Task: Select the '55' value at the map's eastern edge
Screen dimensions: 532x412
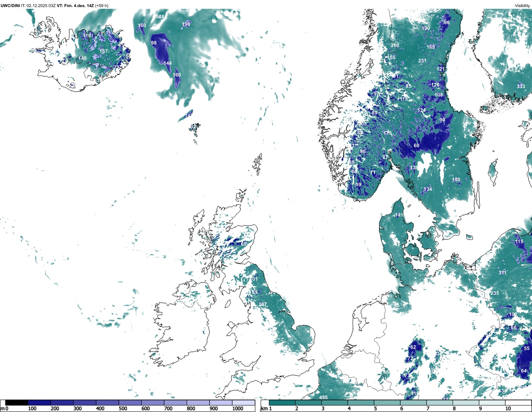Action: point(527,348)
